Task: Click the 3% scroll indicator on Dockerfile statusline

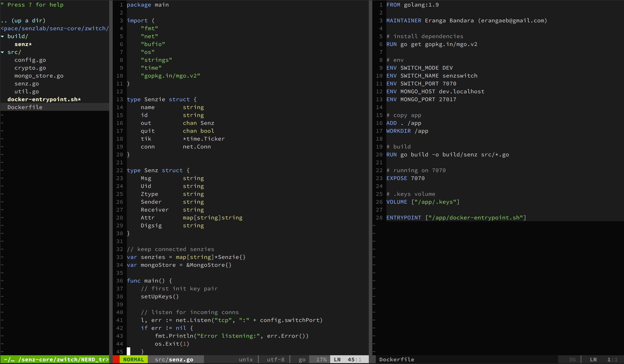Action: [573, 359]
